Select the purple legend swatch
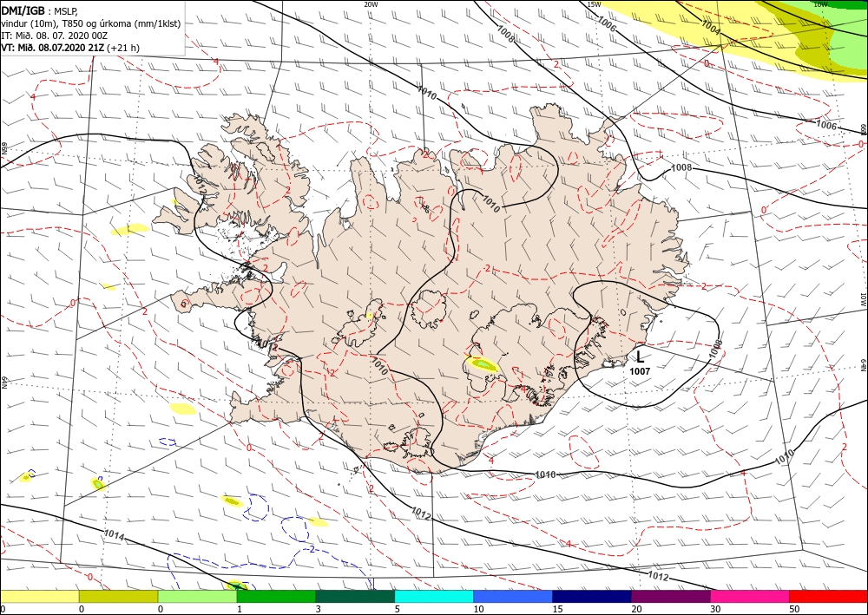The image size is (868, 615). click(x=670, y=596)
